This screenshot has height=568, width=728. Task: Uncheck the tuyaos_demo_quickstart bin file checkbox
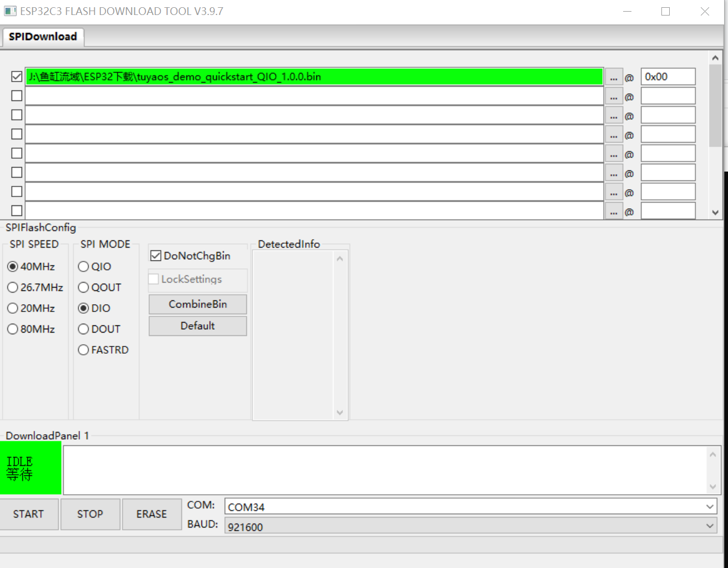point(17,77)
